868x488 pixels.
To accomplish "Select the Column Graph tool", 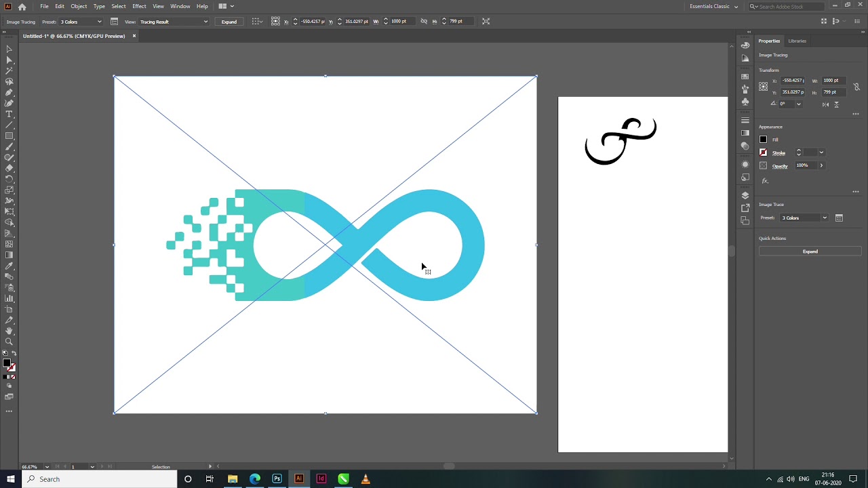I will (x=9, y=298).
